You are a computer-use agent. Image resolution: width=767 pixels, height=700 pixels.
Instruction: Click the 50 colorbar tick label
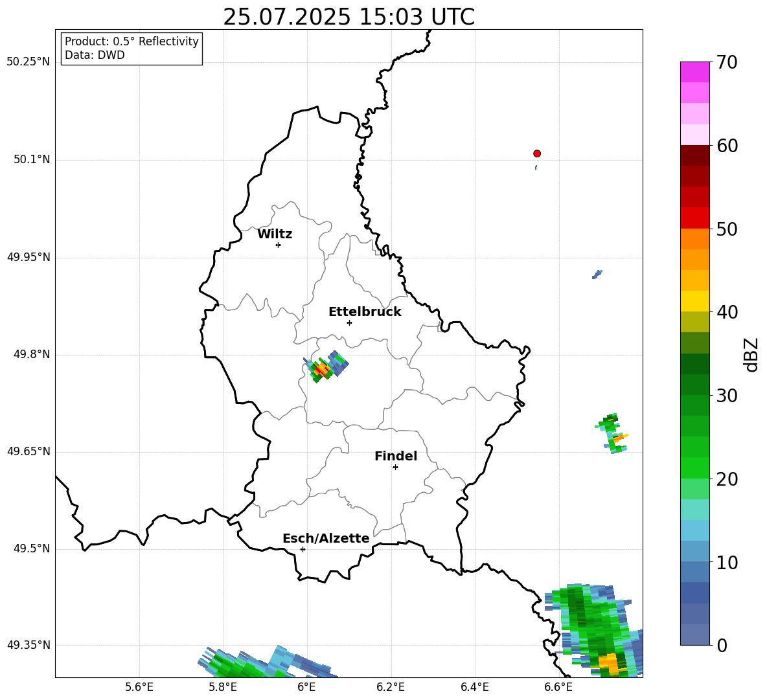point(727,229)
